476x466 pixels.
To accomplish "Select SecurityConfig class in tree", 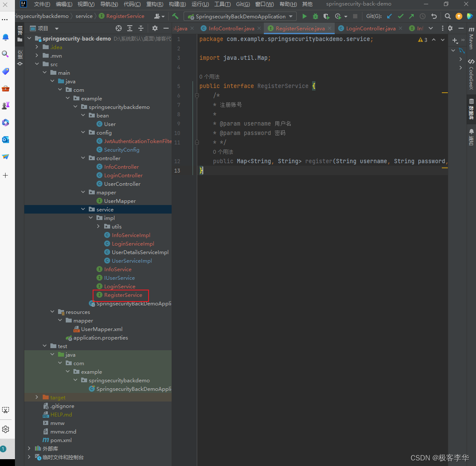I will coord(122,149).
